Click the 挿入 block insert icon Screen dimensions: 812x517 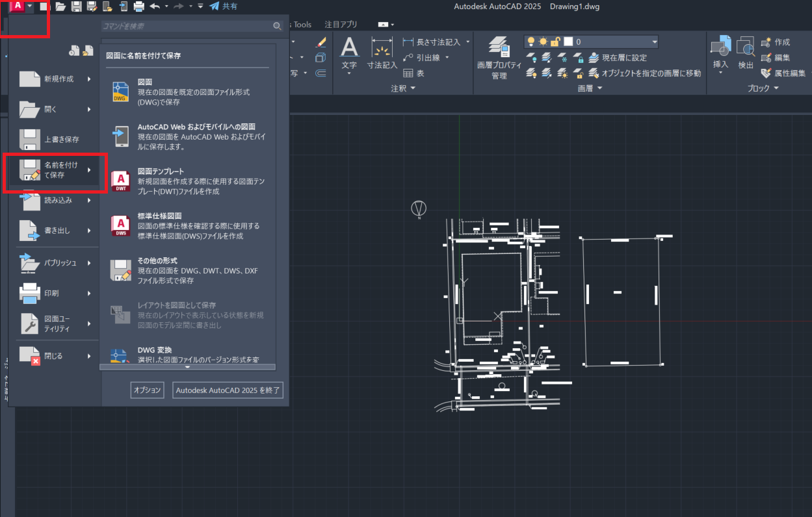tap(720, 53)
